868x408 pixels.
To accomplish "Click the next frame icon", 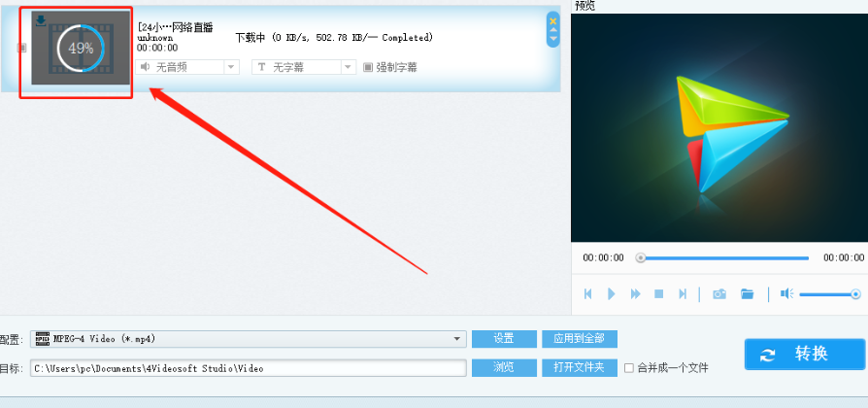I will click(683, 294).
